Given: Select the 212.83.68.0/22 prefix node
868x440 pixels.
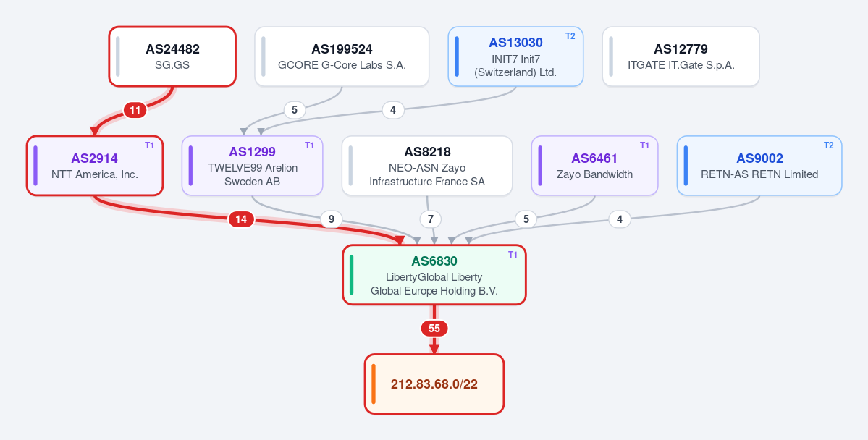Looking at the screenshot, I should [434, 384].
